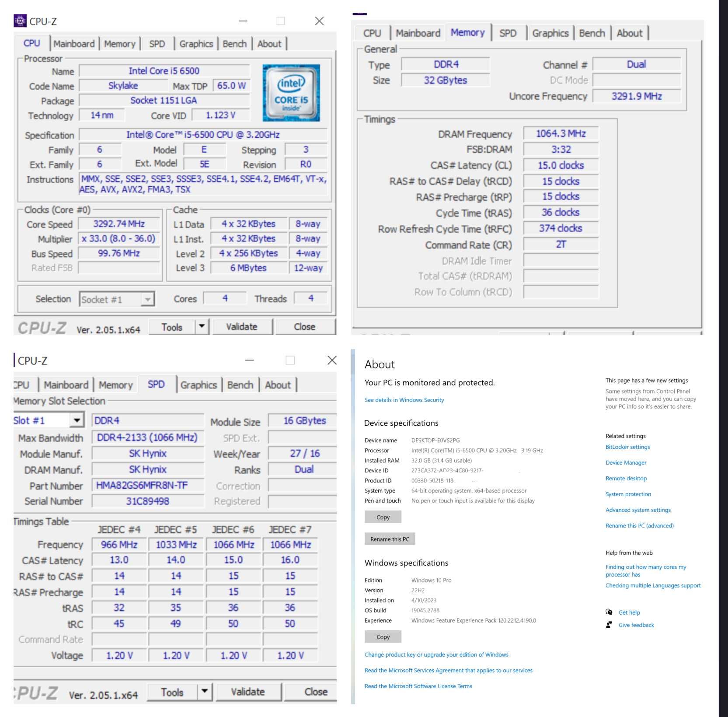
Task: Open Bench tab in top-left CPU-Z window
Action: click(235, 44)
